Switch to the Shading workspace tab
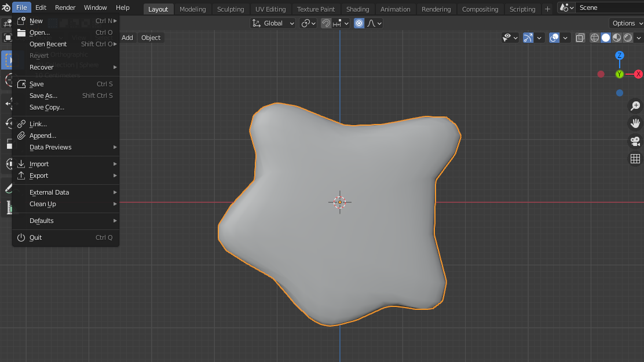The width and height of the screenshot is (644, 362). [x=358, y=9]
